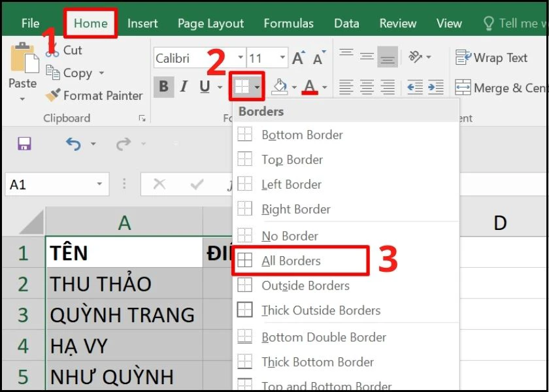Click the Borders grid button
The width and height of the screenshot is (549, 392).
click(x=242, y=86)
